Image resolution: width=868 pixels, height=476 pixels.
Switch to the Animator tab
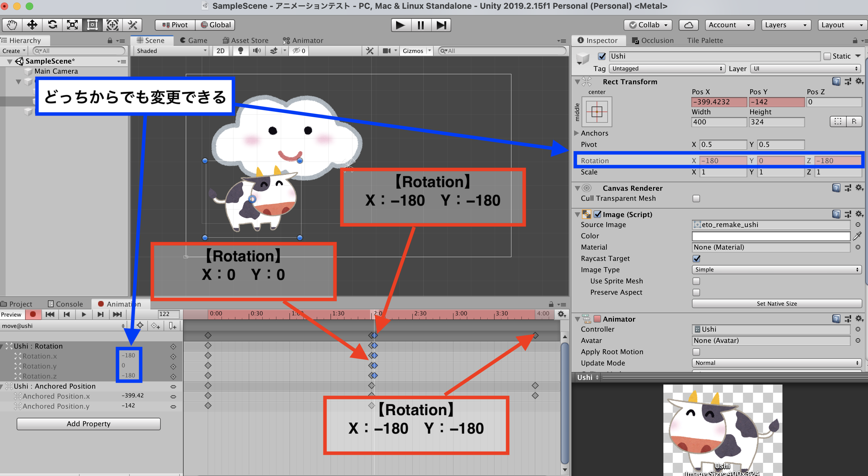(x=303, y=40)
